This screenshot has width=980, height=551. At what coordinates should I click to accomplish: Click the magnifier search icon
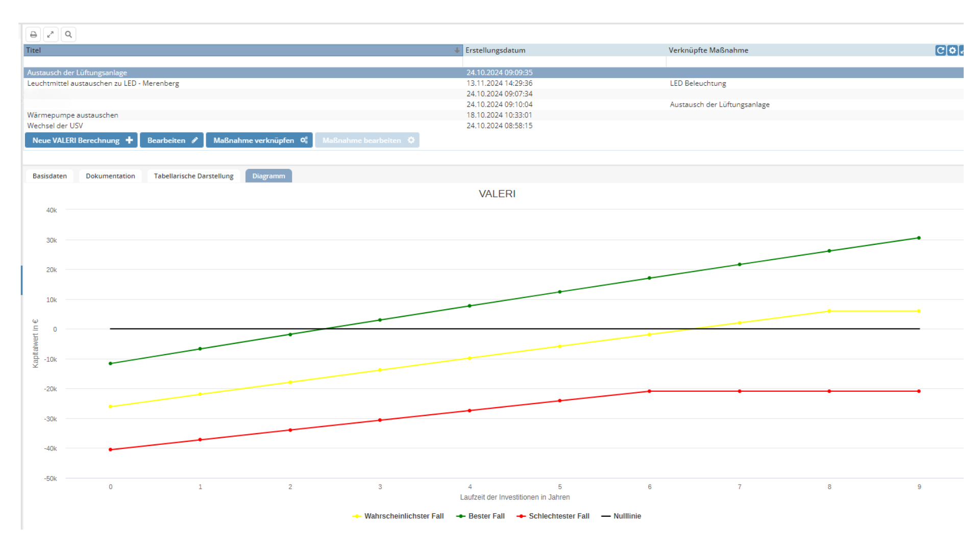tap(68, 35)
